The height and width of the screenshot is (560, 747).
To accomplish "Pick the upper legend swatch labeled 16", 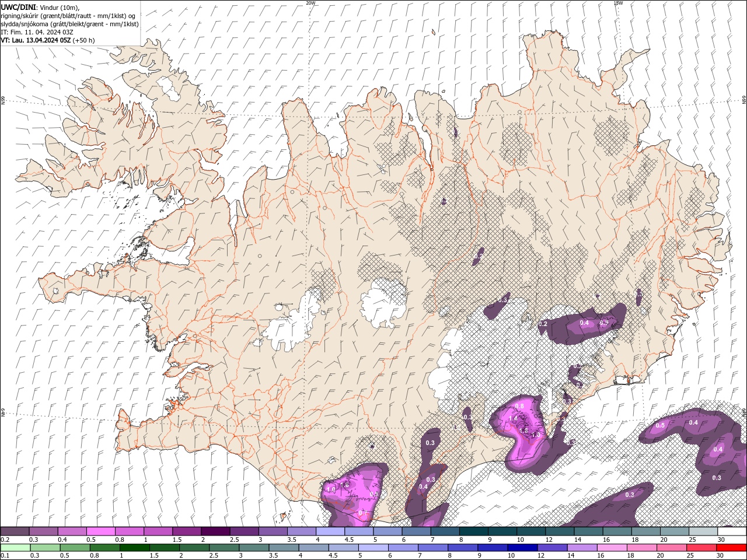I will (616, 531).
